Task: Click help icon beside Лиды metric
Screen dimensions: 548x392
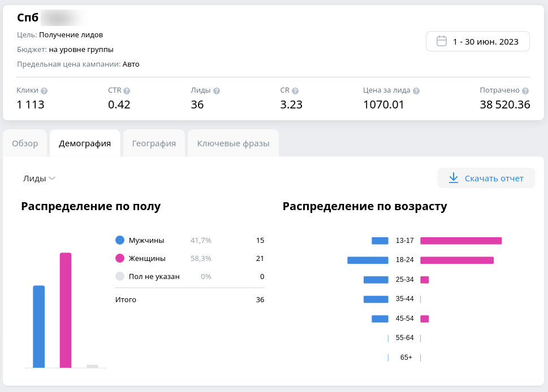Action: pyautogui.click(x=217, y=91)
